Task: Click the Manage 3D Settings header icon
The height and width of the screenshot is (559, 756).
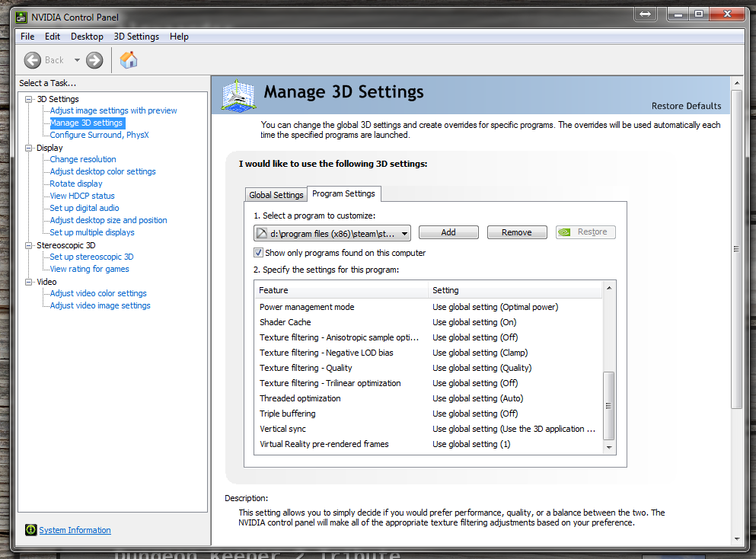Action: (x=238, y=95)
